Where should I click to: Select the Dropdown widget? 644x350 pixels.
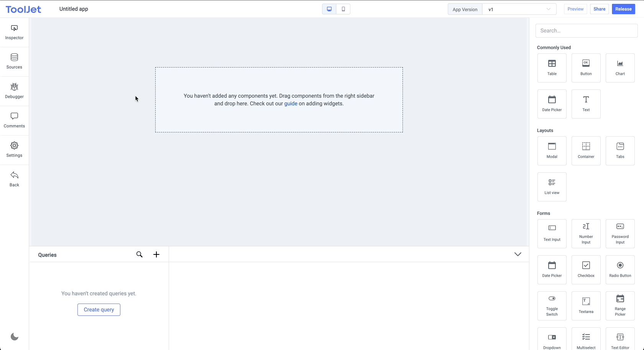point(552,340)
